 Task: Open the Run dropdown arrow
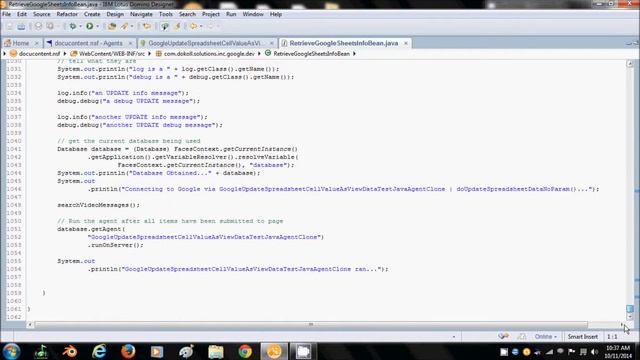point(98,27)
